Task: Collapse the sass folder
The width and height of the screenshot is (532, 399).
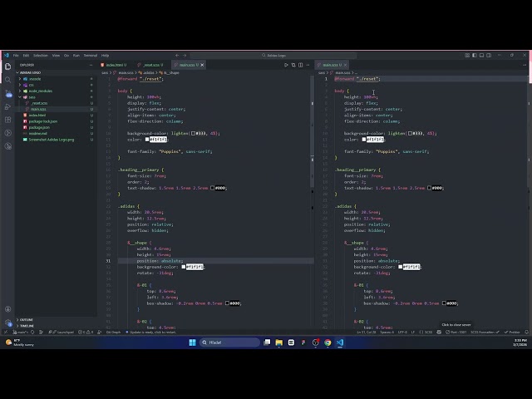Action: pos(56,97)
